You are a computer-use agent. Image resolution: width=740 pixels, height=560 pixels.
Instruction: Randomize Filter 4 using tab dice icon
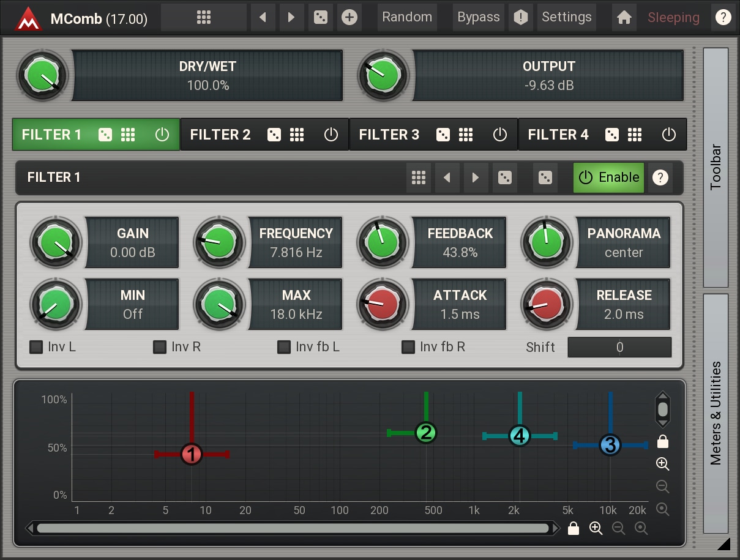pyautogui.click(x=612, y=135)
